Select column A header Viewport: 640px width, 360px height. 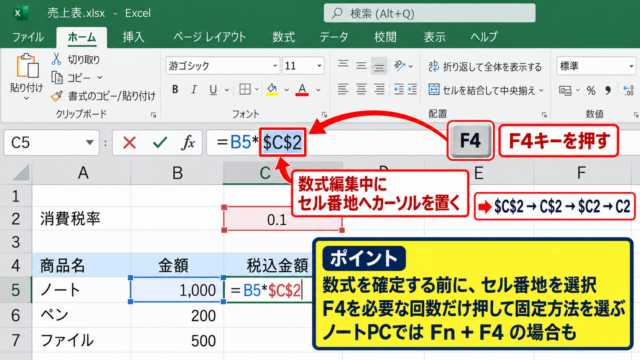tap(82, 173)
